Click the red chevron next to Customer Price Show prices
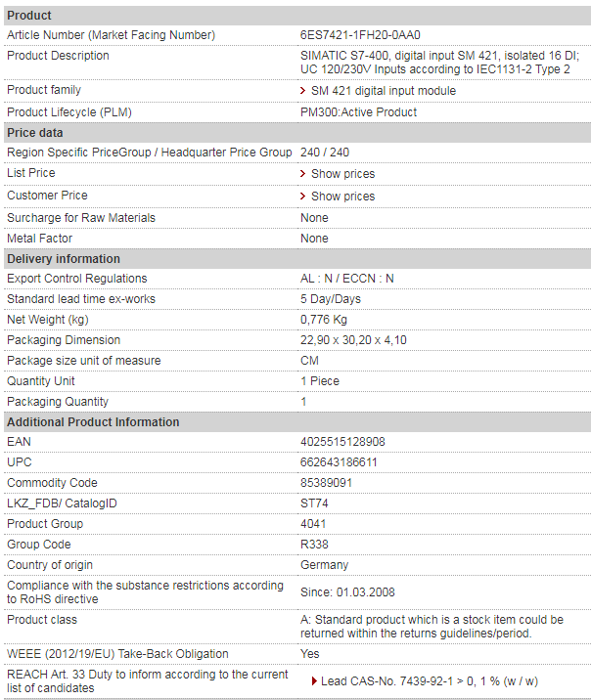Image resolution: width=591 pixels, height=700 pixels. pos(303,196)
